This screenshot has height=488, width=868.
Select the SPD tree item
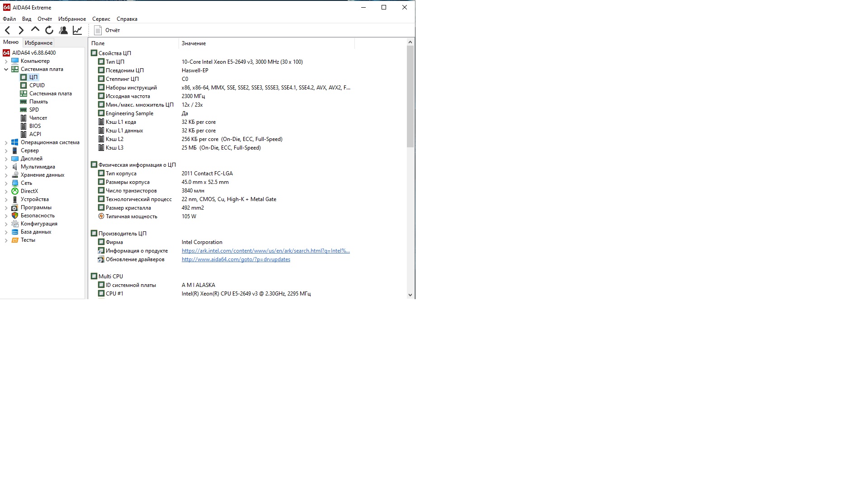click(x=34, y=110)
